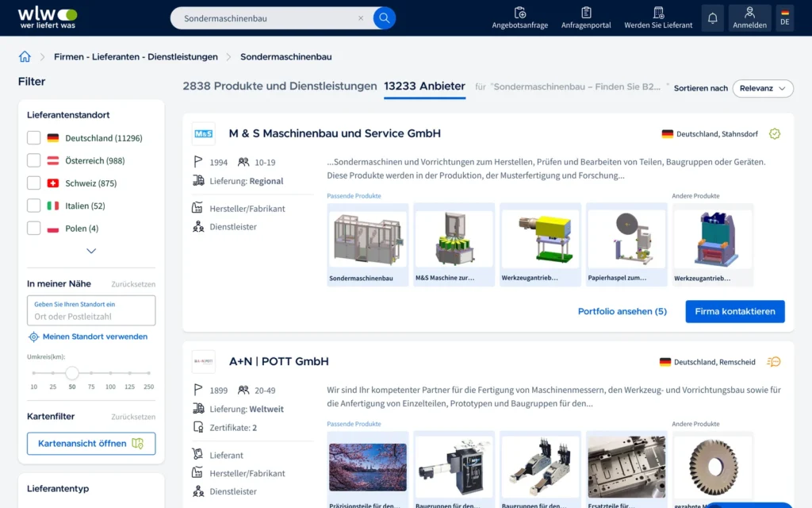The height and width of the screenshot is (508, 812).
Task: Open Firmen - Lieferanten - Dienstleistungen breadcrumb
Action: [x=136, y=57]
